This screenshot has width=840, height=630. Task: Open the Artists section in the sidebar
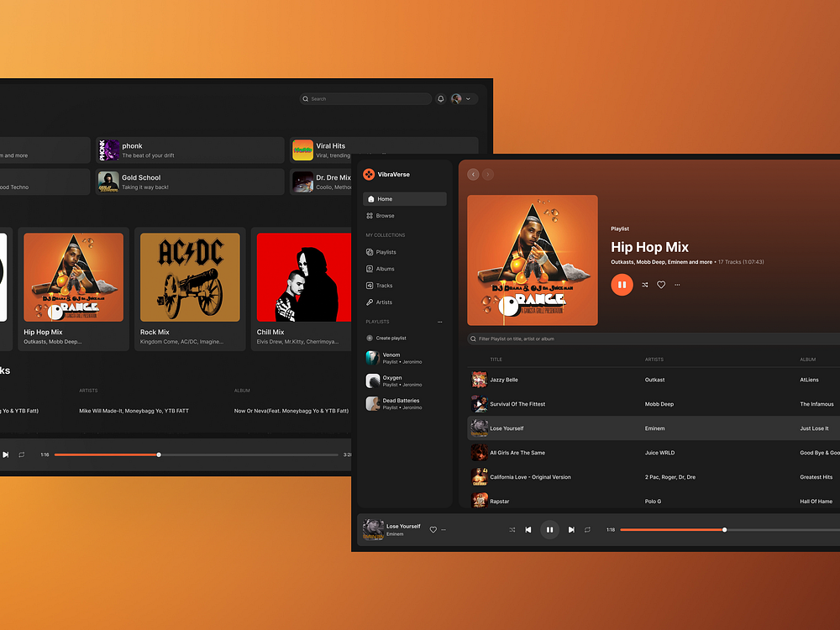point(382,302)
